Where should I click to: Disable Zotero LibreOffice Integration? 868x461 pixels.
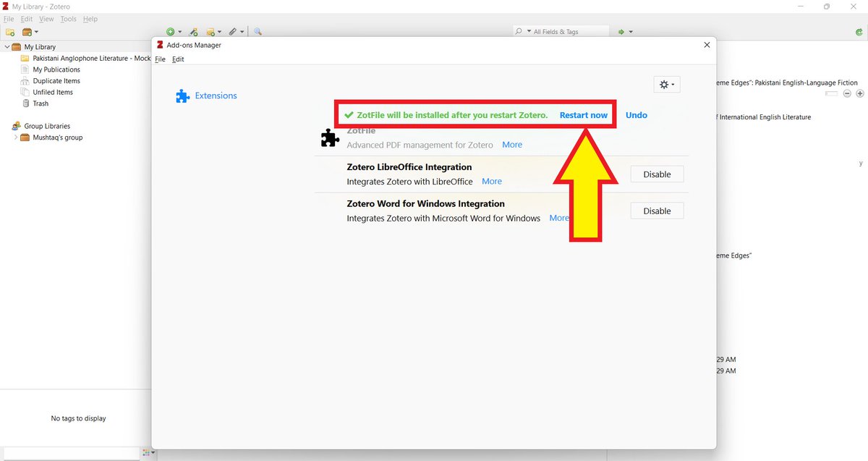657,174
